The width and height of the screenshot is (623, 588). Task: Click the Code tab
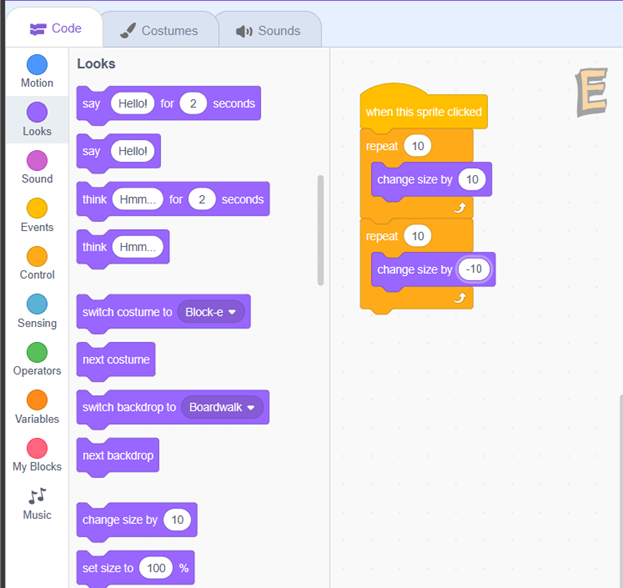click(x=55, y=29)
